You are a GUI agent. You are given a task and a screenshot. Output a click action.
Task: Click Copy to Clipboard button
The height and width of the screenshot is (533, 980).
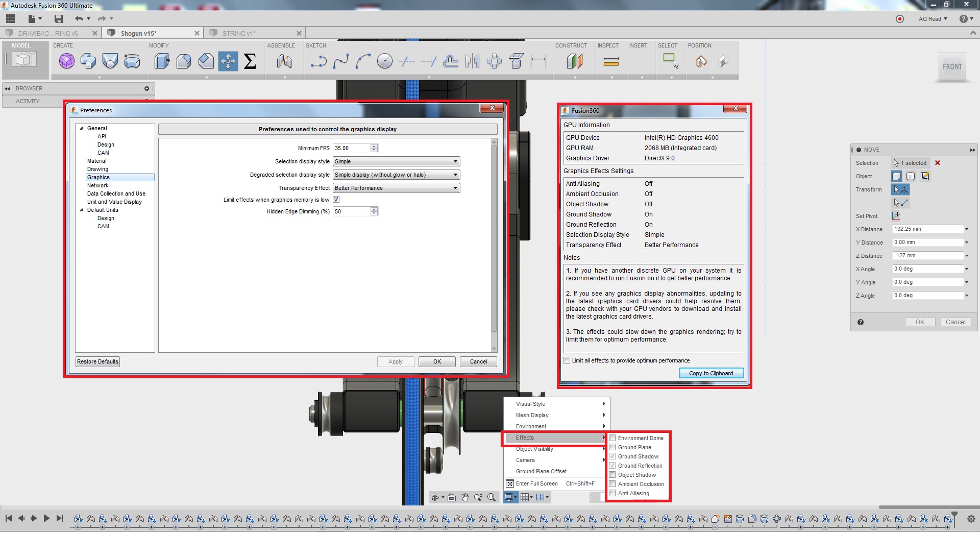point(711,373)
